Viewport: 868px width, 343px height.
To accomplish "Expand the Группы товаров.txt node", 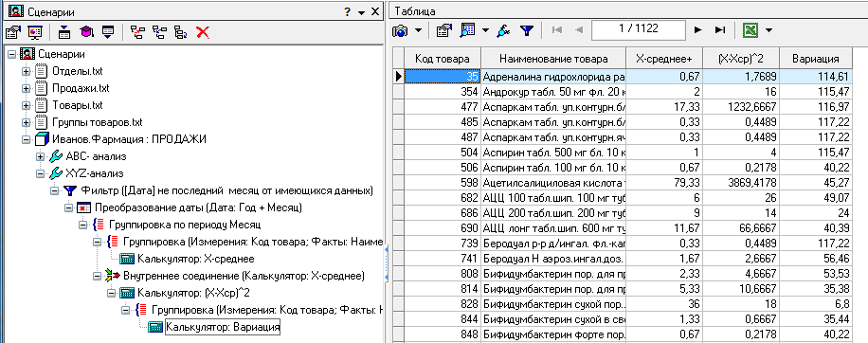I will pyautogui.click(x=26, y=122).
